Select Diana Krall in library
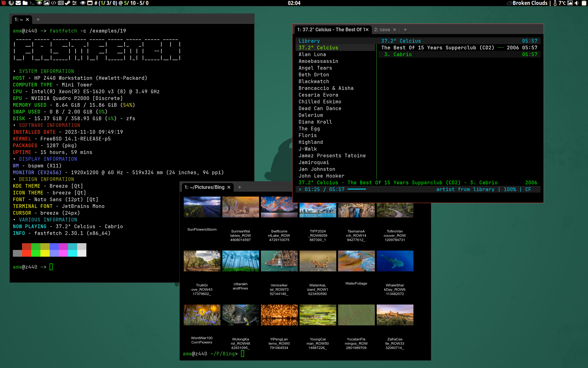 315,122
